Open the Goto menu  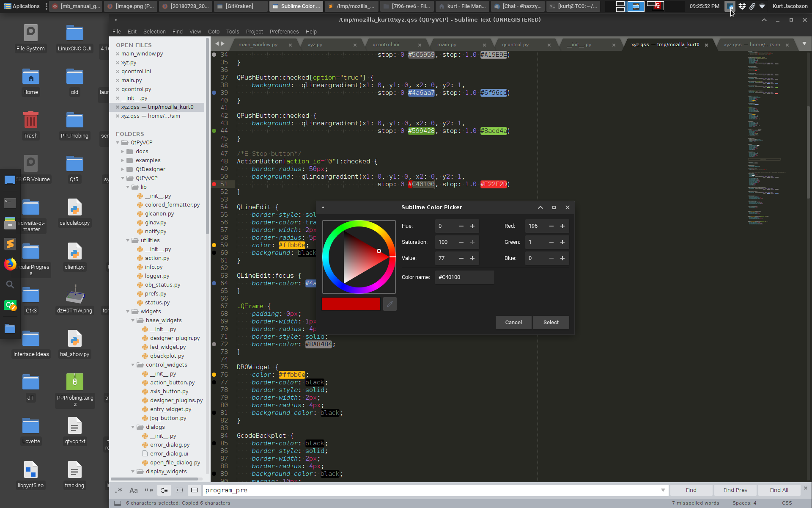(x=214, y=32)
